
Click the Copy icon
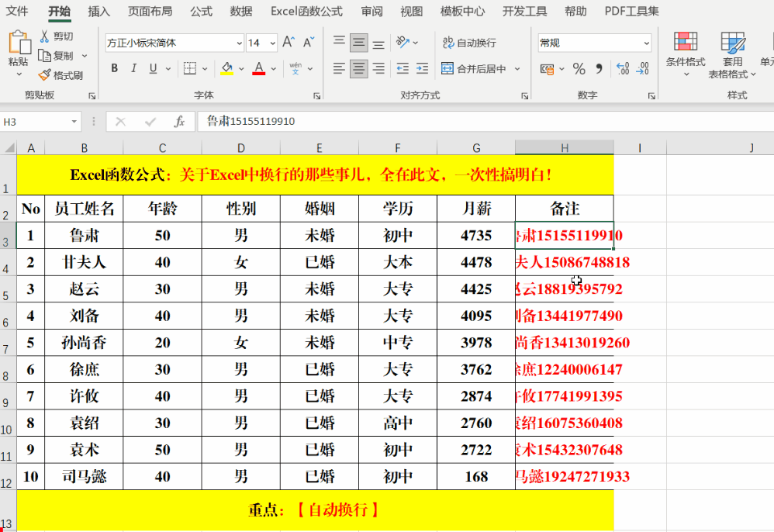point(44,56)
